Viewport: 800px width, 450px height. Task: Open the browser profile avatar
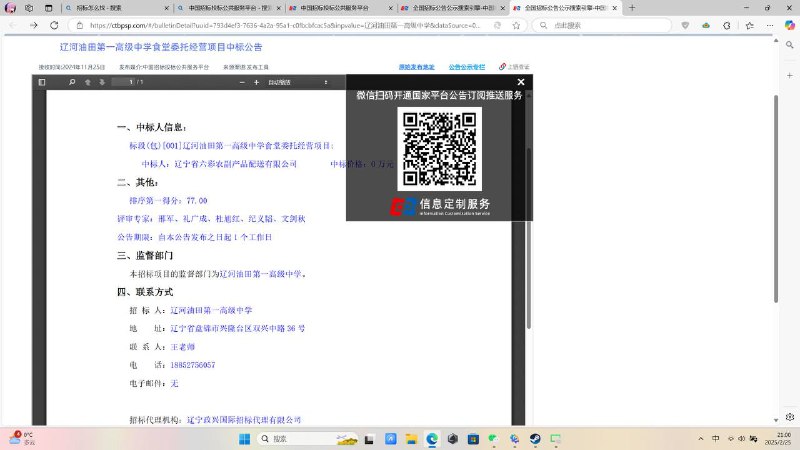click(x=10, y=8)
